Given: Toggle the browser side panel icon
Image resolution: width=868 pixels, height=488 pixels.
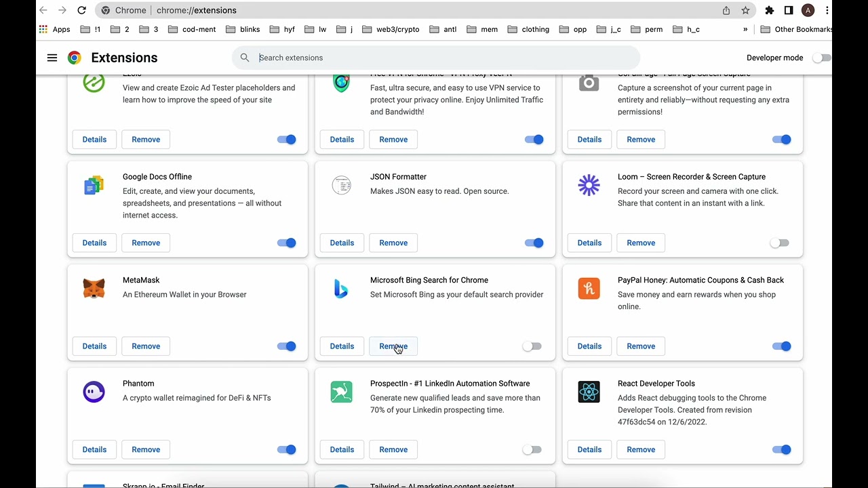Looking at the screenshot, I should [789, 10].
